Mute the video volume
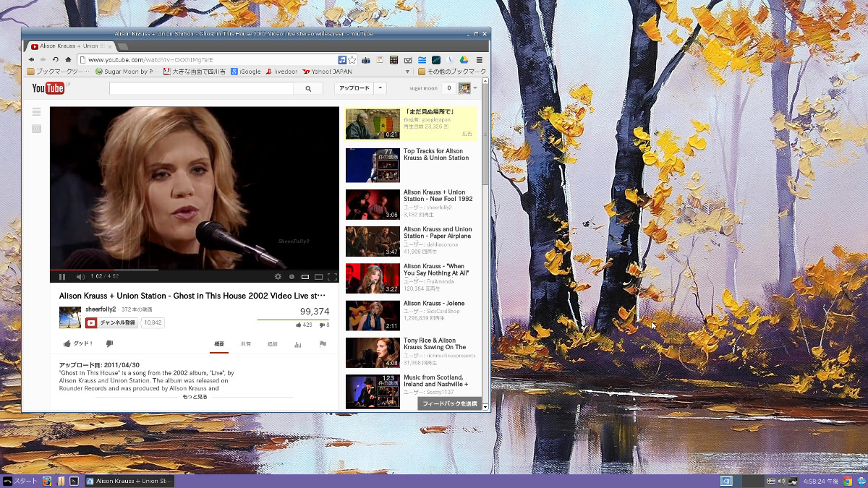Screen dimensions: 868x488 (x=80, y=276)
